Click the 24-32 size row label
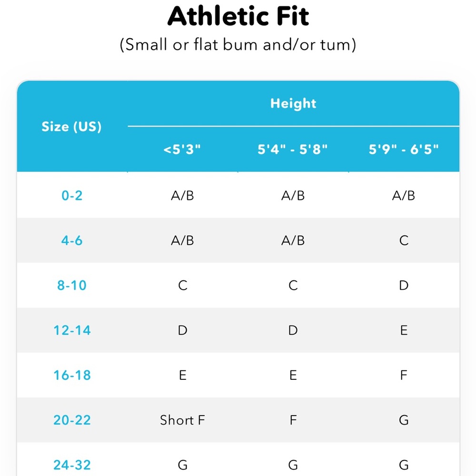 [72, 465]
